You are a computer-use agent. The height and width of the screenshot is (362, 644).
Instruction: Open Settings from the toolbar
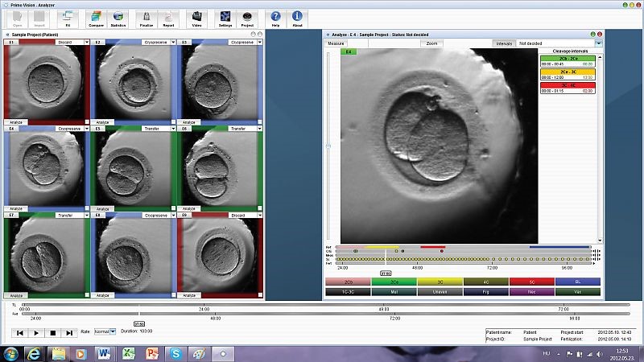tap(225, 19)
